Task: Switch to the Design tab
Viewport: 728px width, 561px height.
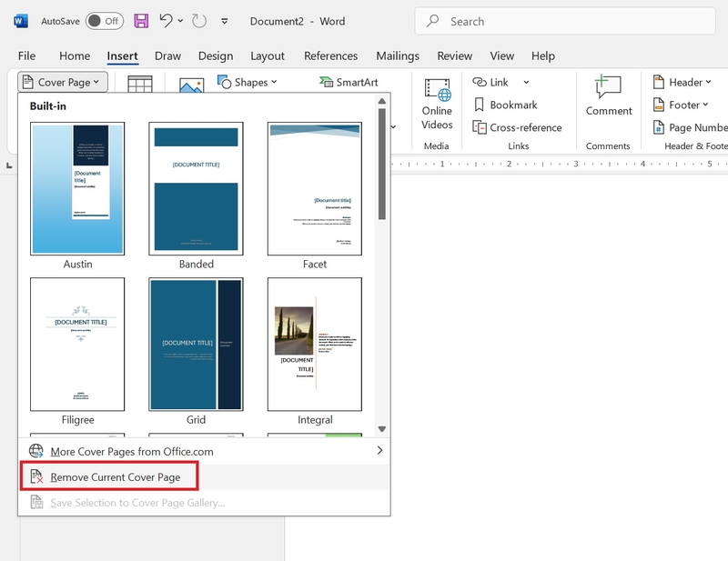Action: [216, 55]
